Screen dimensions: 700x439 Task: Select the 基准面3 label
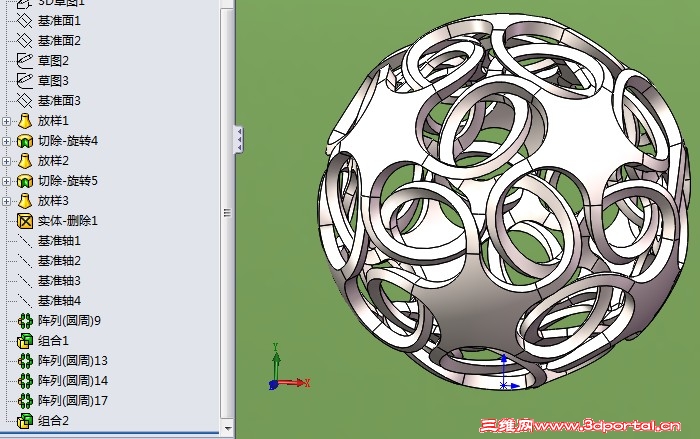[x=59, y=100]
